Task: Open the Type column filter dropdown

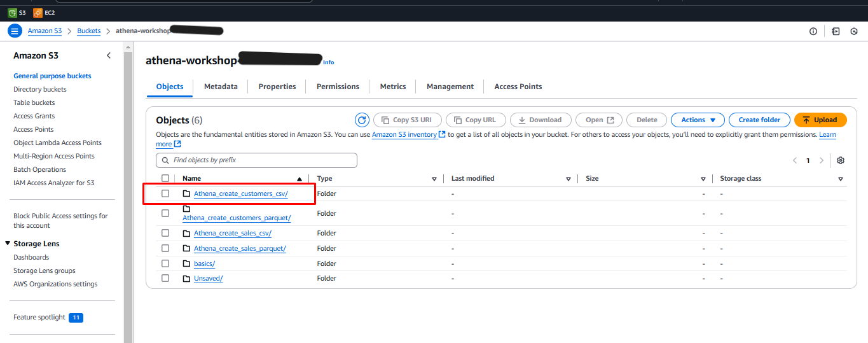Action: 434,179
